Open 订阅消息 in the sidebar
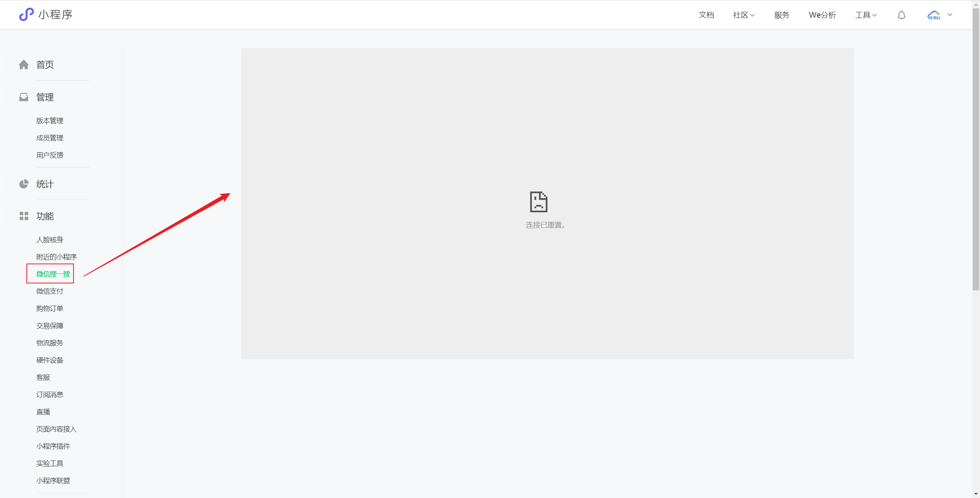Viewport: 980px width, 498px height. coord(50,394)
